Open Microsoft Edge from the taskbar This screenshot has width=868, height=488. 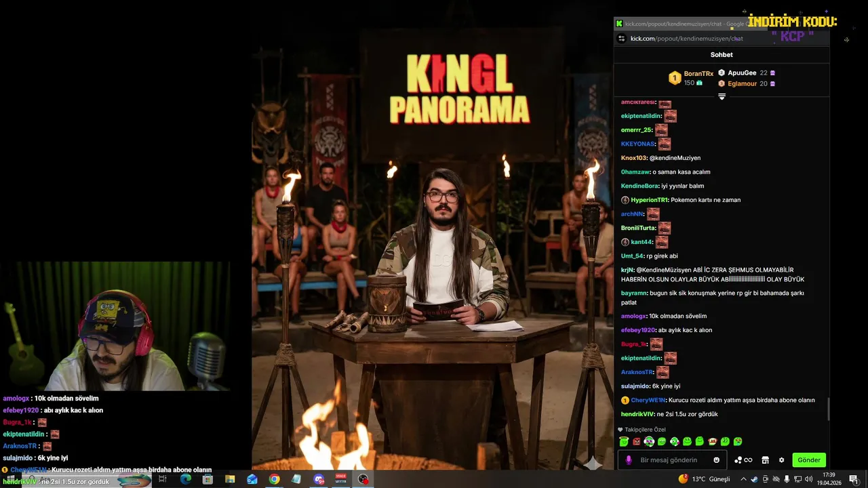click(185, 479)
